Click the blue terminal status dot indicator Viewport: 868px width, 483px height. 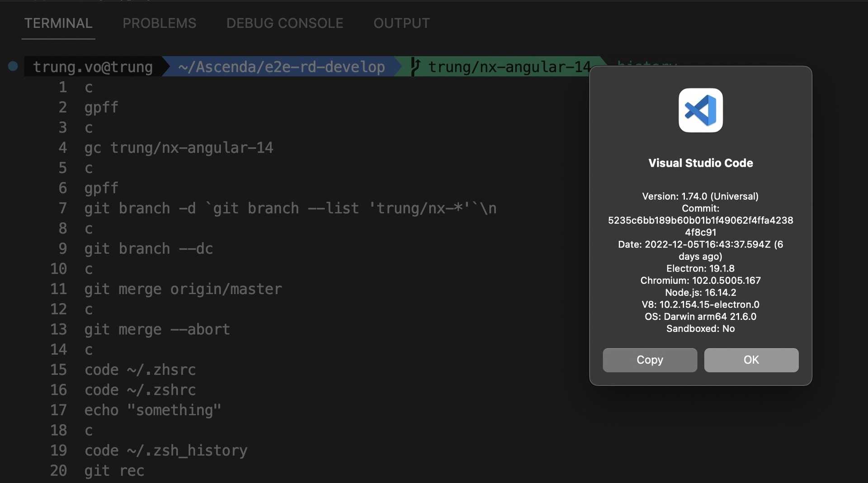(12, 66)
